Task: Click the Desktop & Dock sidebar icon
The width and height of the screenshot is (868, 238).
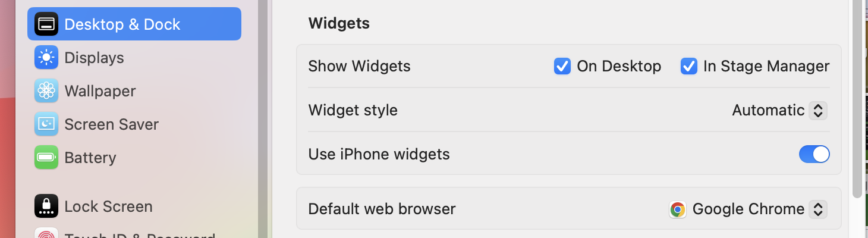Action: tap(46, 24)
